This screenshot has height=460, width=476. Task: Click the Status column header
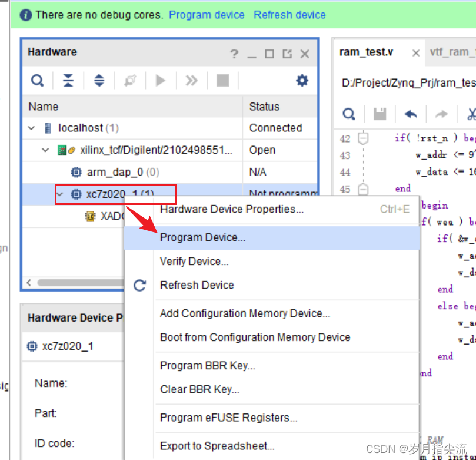click(280, 107)
